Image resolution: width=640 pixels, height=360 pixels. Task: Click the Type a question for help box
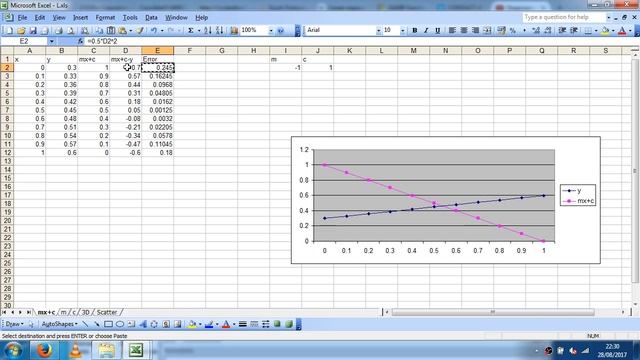564,17
